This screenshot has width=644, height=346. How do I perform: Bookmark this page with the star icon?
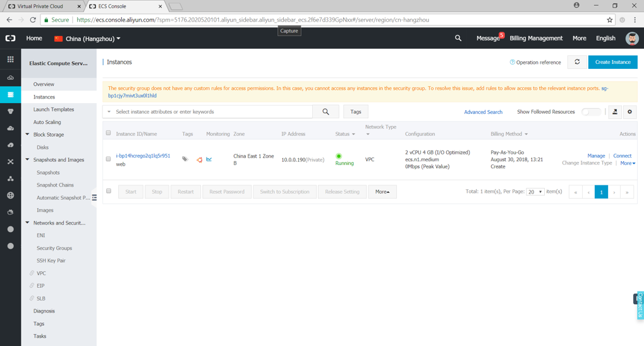[x=609, y=20]
